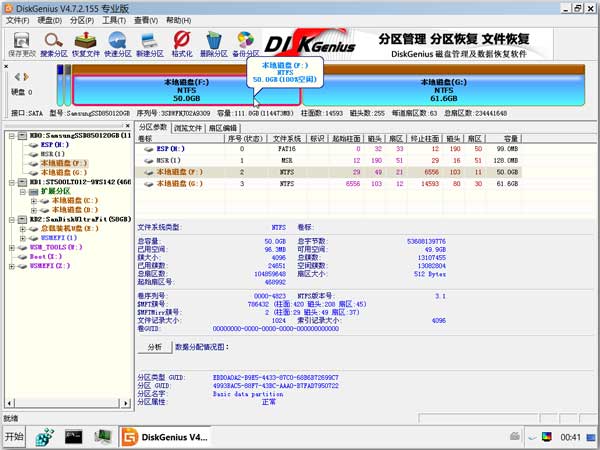Open the 帮助(H) menu
Image resolution: width=600 pixels, height=450 pixels.
coord(178,20)
